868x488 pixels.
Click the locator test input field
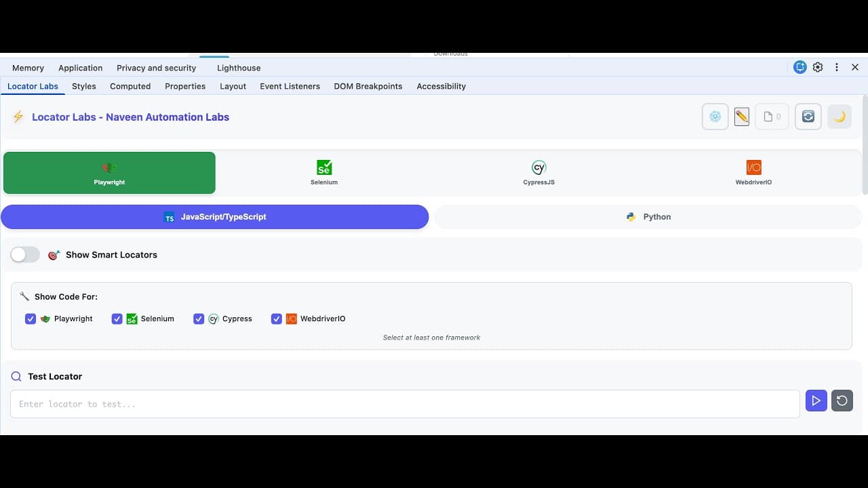(x=405, y=403)
